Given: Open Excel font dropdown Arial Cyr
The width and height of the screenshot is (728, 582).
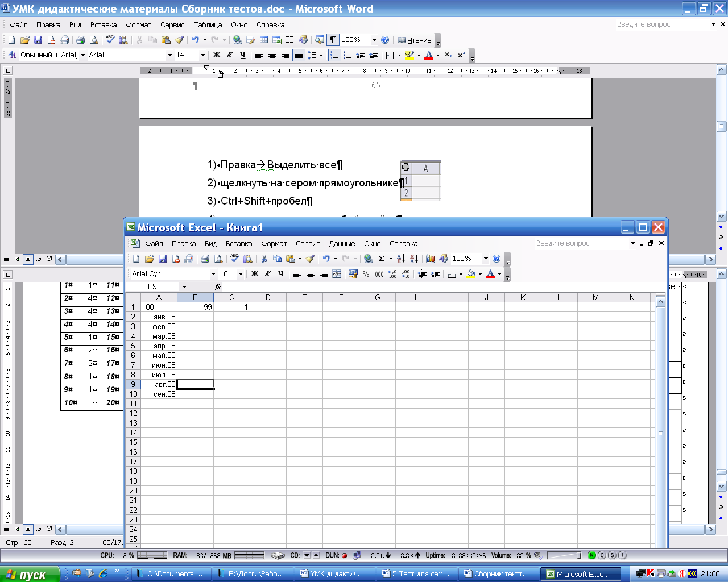Looking at the screenshot, I should coord(213,274).
